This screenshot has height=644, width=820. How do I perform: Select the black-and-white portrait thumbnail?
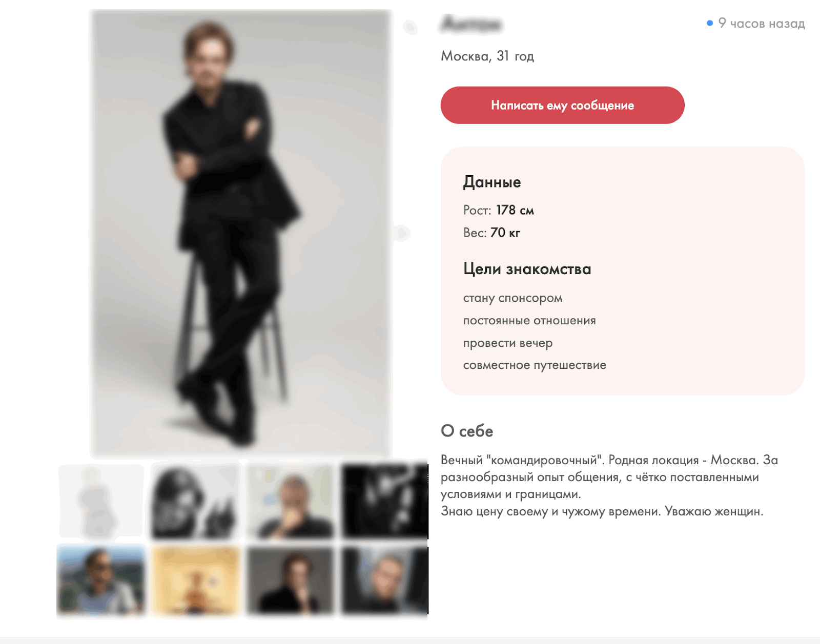pyautogui.click(x=196, y=501)
